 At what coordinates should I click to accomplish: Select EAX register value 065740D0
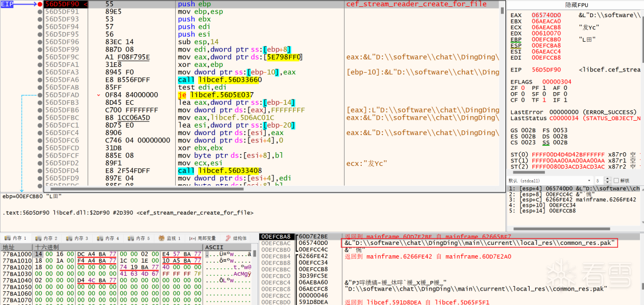(x=546, y=15)
